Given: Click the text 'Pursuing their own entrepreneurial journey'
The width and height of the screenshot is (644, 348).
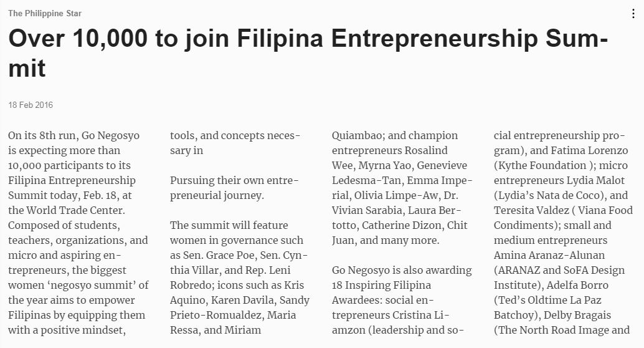Looking at the screenshot, I should tap(234, 188).
